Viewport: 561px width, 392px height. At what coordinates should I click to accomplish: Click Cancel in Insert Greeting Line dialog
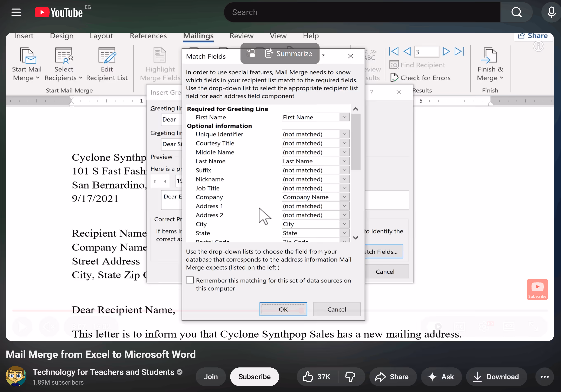pos(387,272)
